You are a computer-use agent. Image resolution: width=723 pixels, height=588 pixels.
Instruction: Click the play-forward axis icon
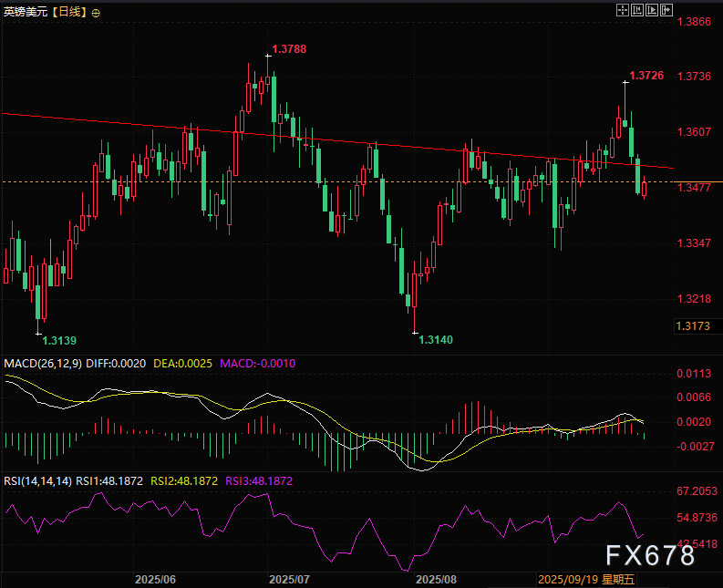(x=651, y=11)
